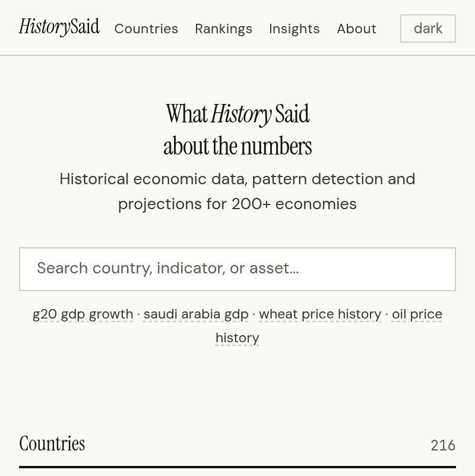The image size is (475, 476).
Task: Open the About page
Action: (x=356, y=29)
